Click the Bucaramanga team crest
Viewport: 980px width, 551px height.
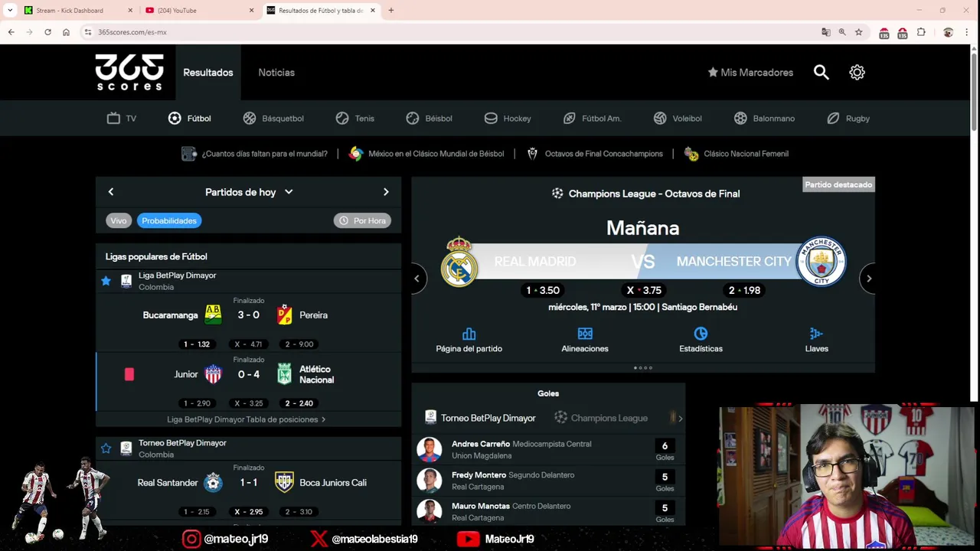213,315
